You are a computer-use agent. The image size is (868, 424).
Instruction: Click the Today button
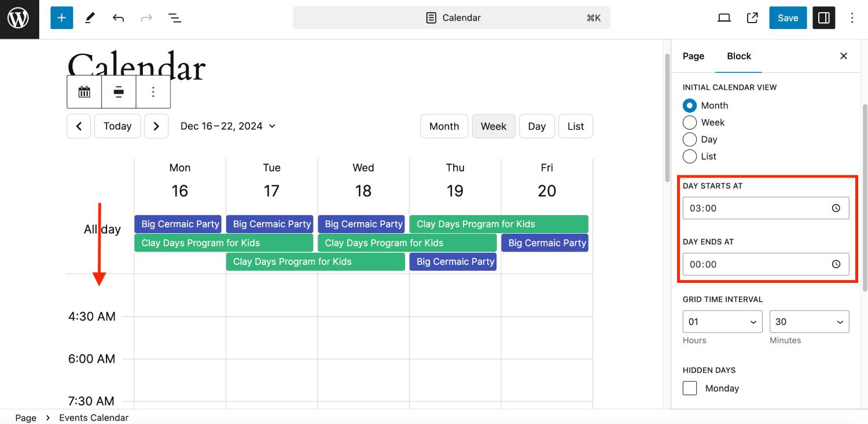117,126
